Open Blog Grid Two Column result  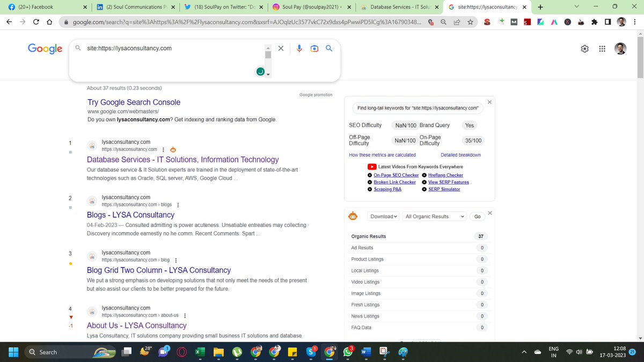(159, 270)
